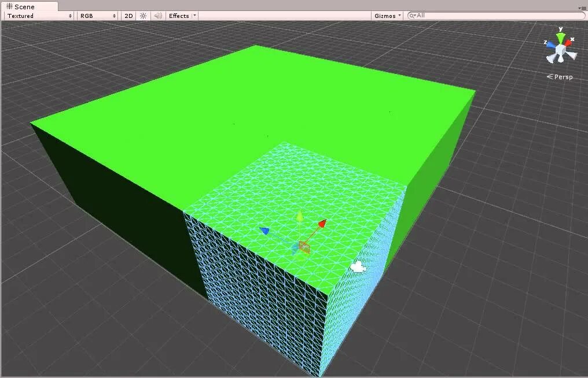Click the light gizmo icon near the selected object

358,265
